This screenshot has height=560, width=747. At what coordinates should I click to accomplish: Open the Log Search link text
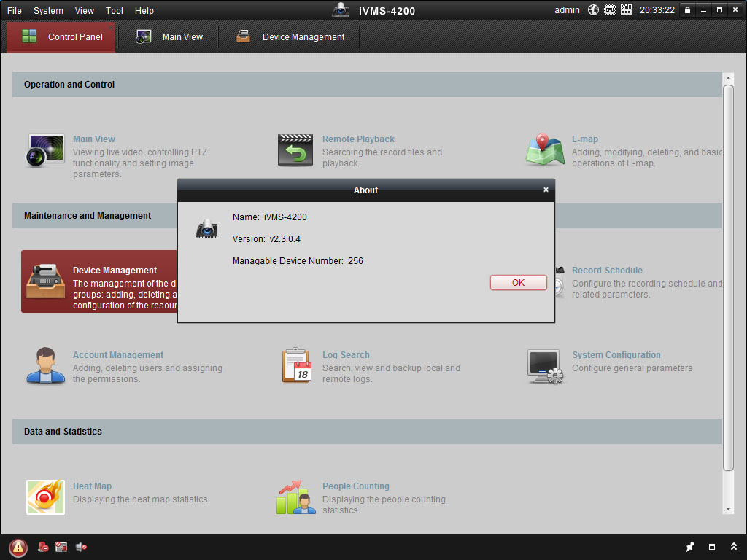coord(346,355)
